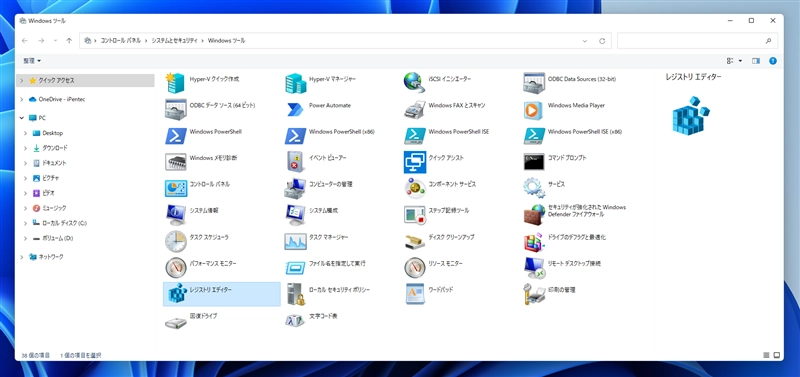Open the 整理 dropdown menu
Viewport: 800px width, 377px height.
click(x=32, y=61)
